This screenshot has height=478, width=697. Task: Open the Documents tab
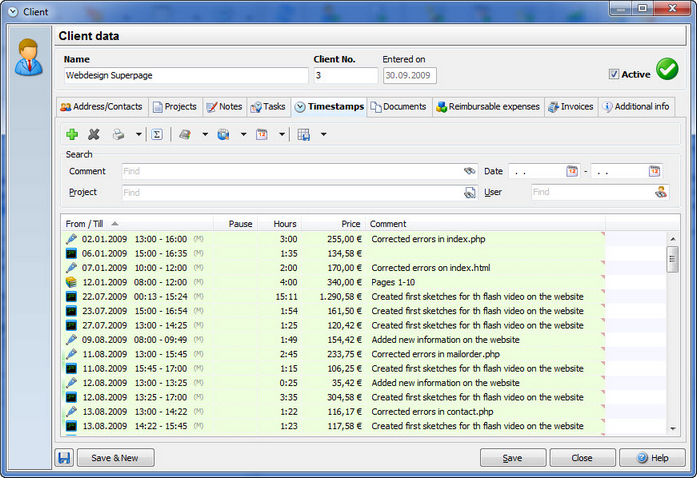(x=399, y=107)
